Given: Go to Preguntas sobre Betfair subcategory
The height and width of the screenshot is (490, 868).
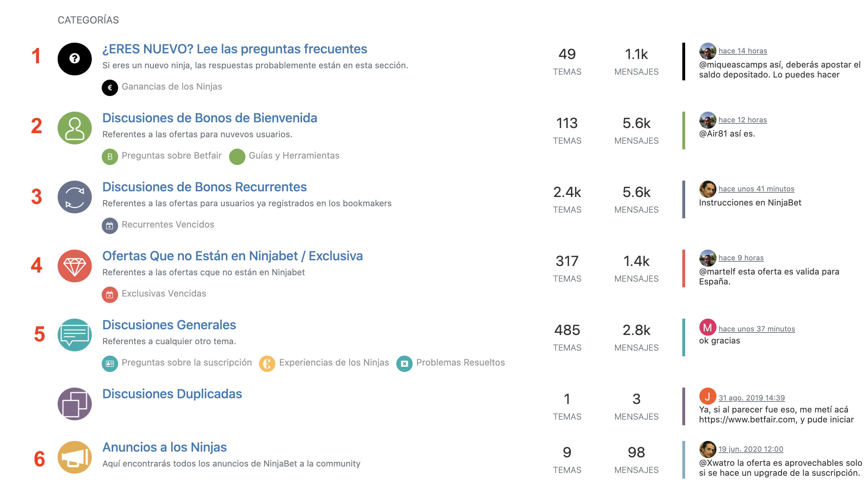Looking at the screenshot, I should (x=171, y=155).
